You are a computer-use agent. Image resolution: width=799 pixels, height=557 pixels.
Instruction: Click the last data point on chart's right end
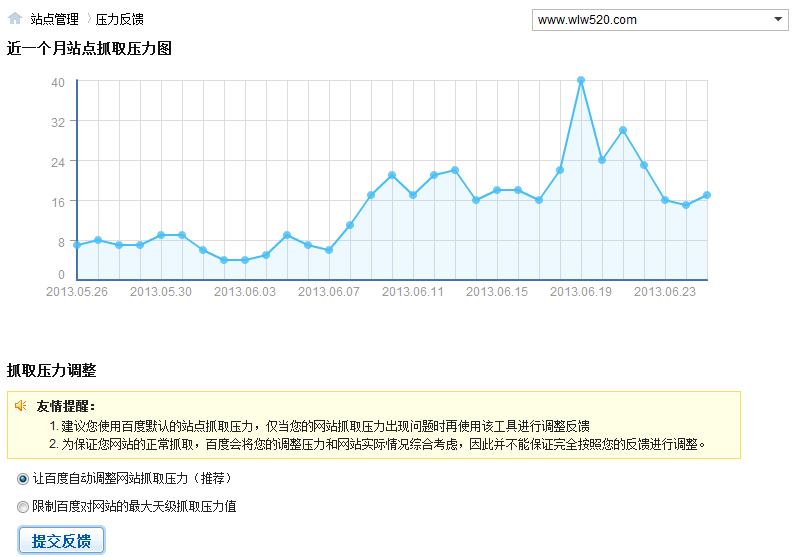[x=707, y=195]
